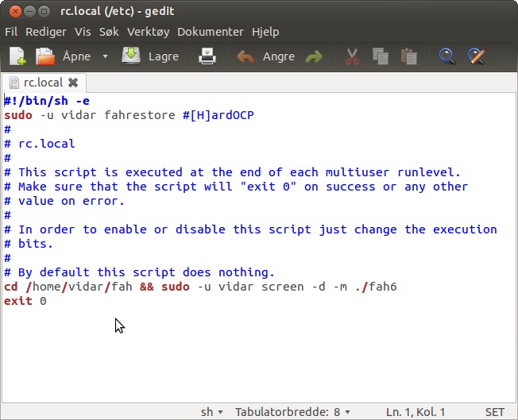Click the Ln. 1, Kol. 1 status text

click(416, 412)
